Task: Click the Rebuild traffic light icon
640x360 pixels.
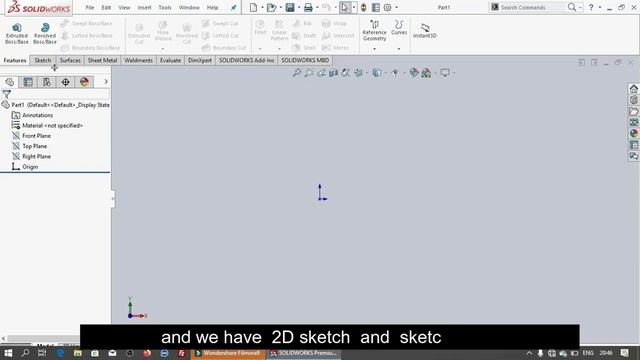Action: pos(363,7)
